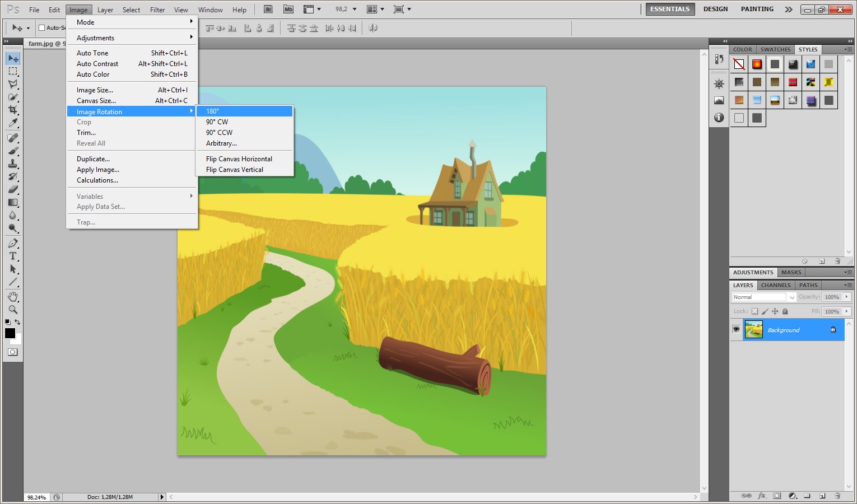Select the Pen tool
Image resolution: width=857 pixels, height=504 pixels.
click(13, 243)
